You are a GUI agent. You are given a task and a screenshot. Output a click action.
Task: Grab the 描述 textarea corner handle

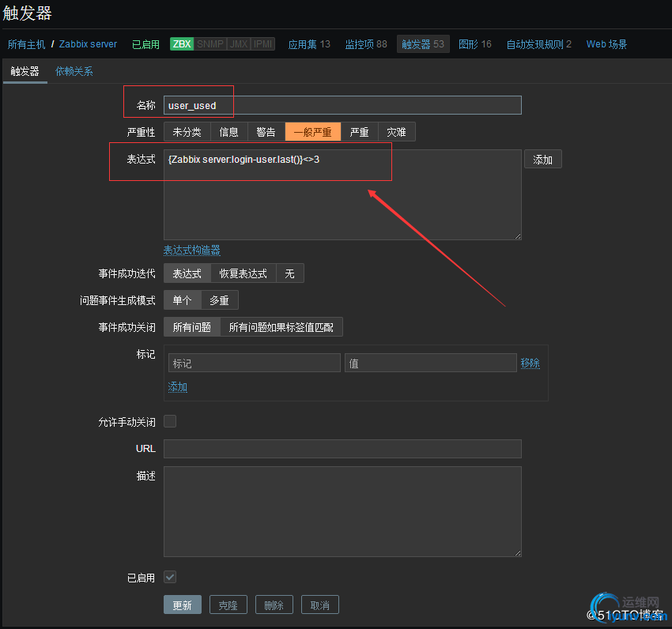point(518,553)
